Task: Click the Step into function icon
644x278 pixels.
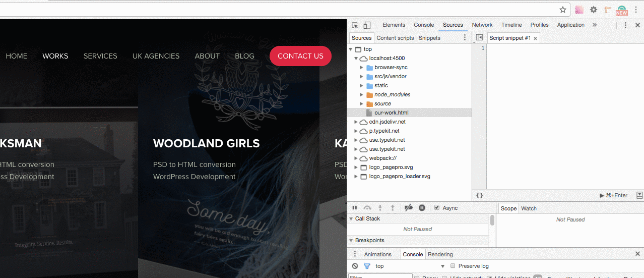Action: (380, 208)
